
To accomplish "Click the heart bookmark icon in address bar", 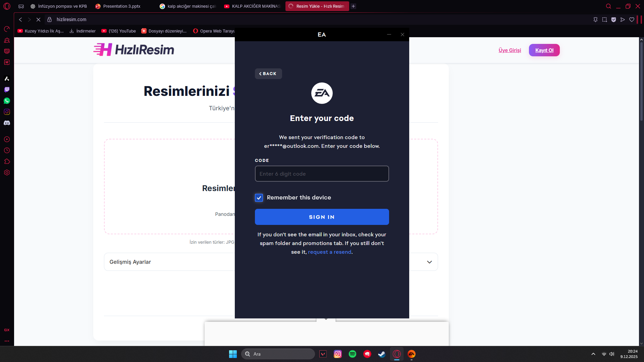I will click(632, 19).
